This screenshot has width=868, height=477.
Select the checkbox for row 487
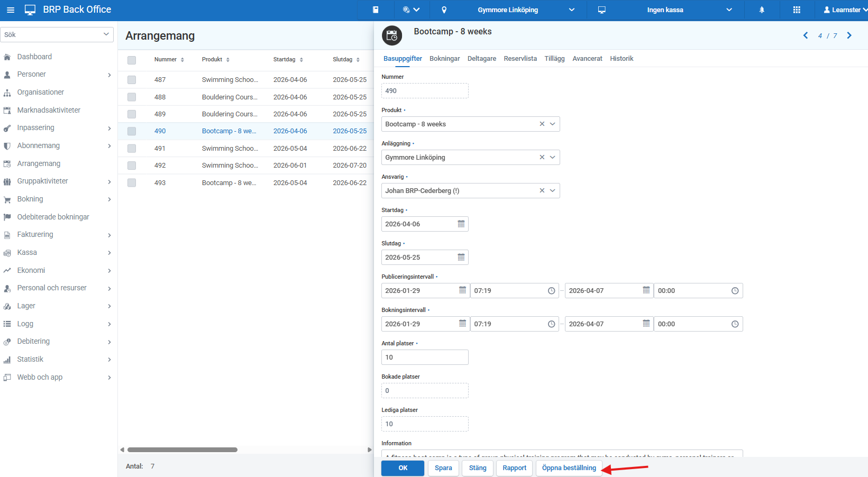(x=132, y=80)
